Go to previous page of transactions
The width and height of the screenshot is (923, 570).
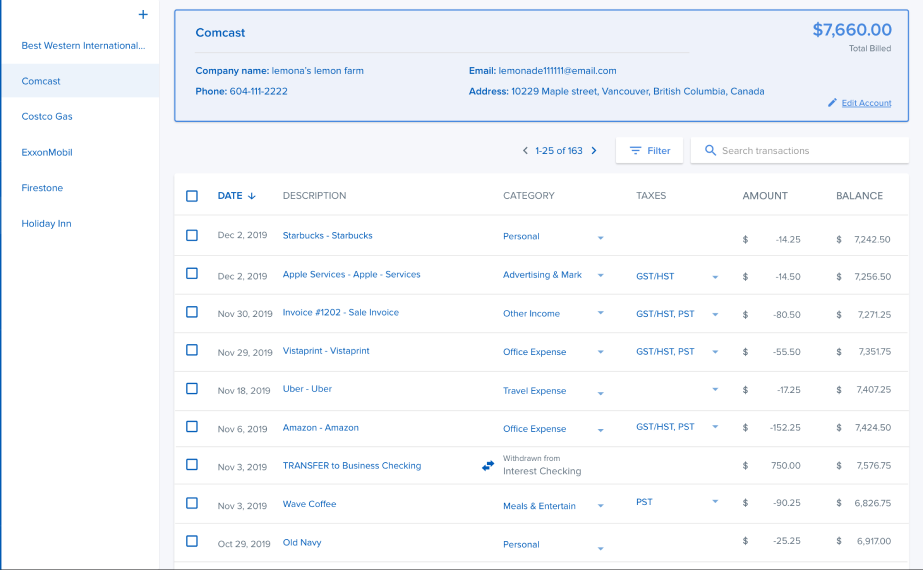[525, 151]
